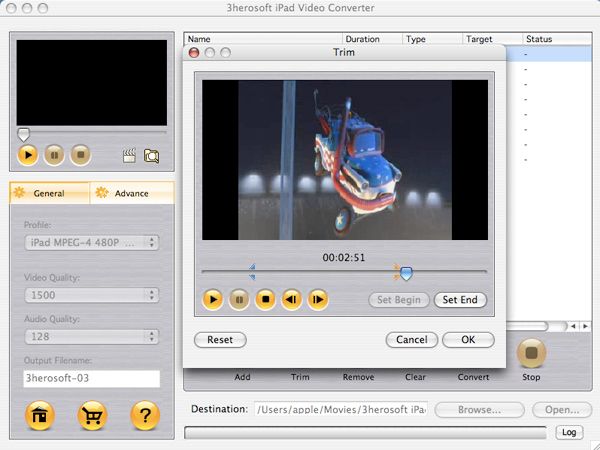Click the shopping cart purchase icon

tap(92, 416)
